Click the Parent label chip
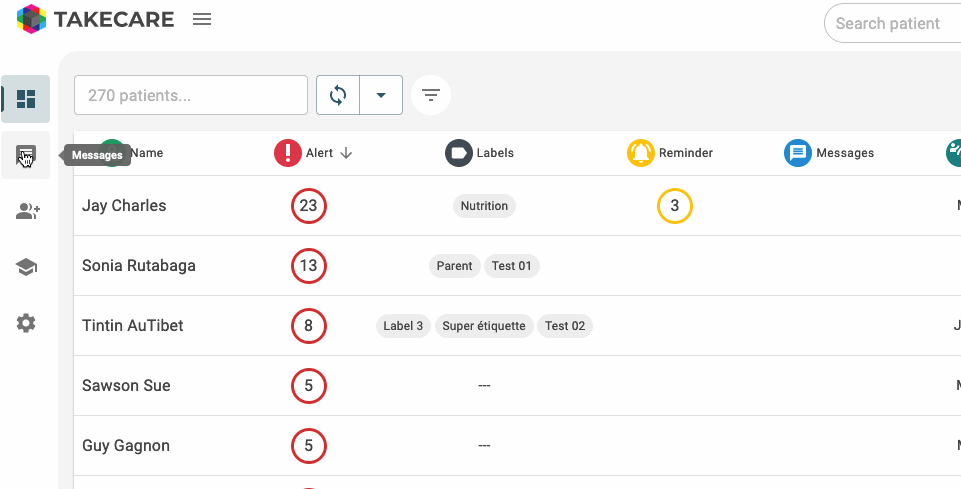961x489 pixels. point(454,266)
